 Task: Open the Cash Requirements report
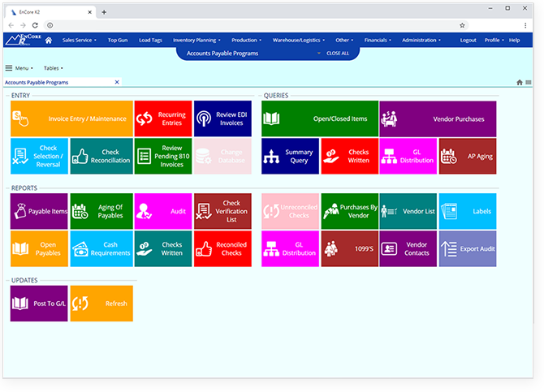pyautogui.click(x=101, y=248)
